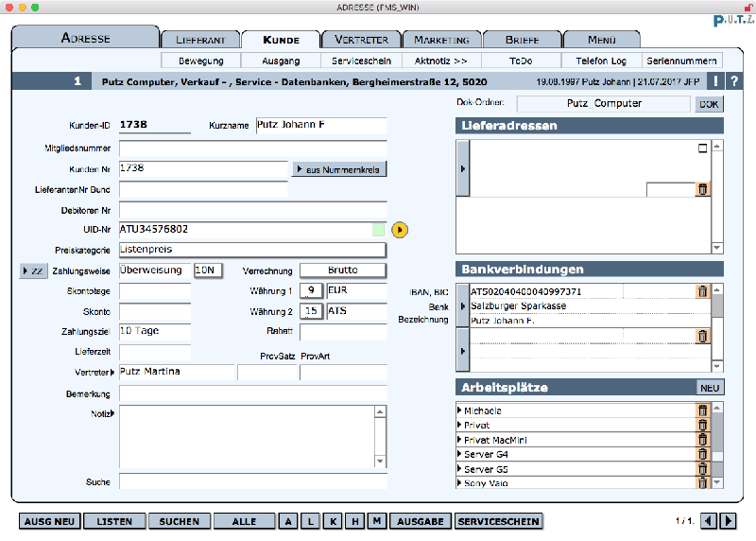
Task: Click the ZZ button beside Zahlungsweise
Action: pyautogui.click(x=33, y=270)
